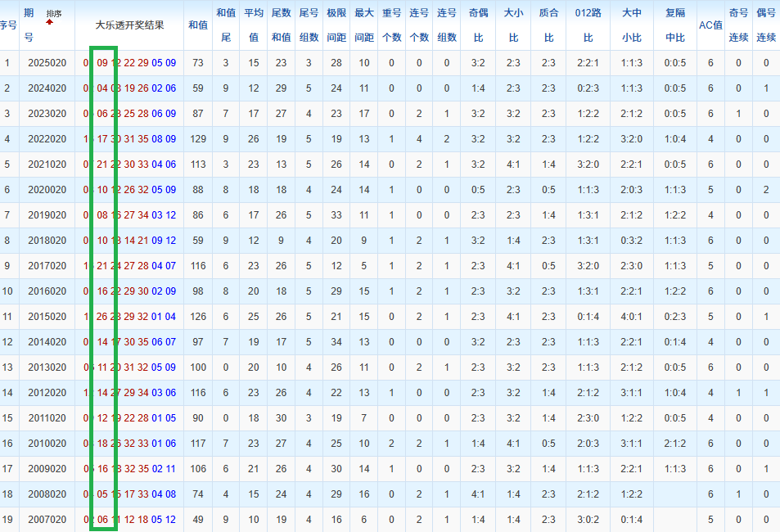The image size is (780, 532).
Task: Click the 大小比 column header
Action: (513, 25)
